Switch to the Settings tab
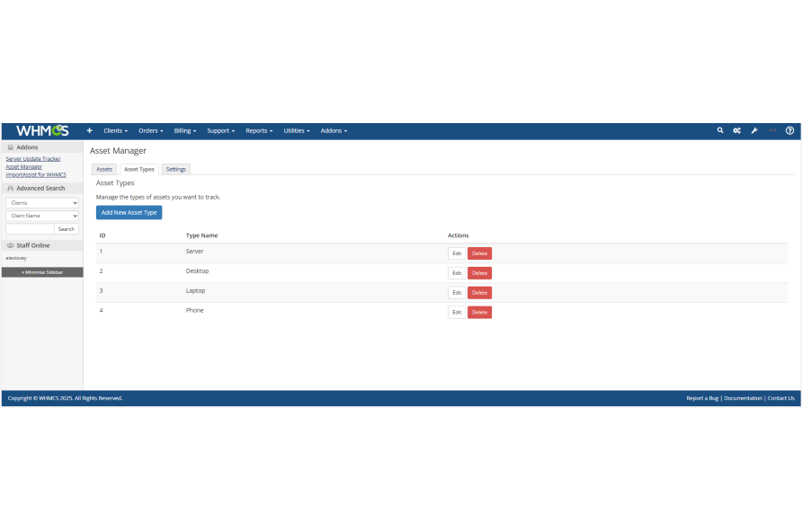This screenshot has width=802, height=532. tap(176, 169)
